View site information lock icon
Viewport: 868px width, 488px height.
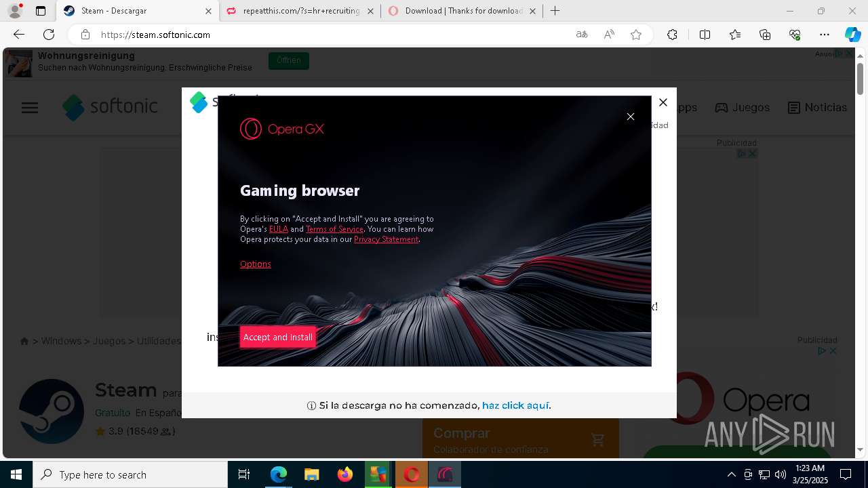[x=85, y=35]
